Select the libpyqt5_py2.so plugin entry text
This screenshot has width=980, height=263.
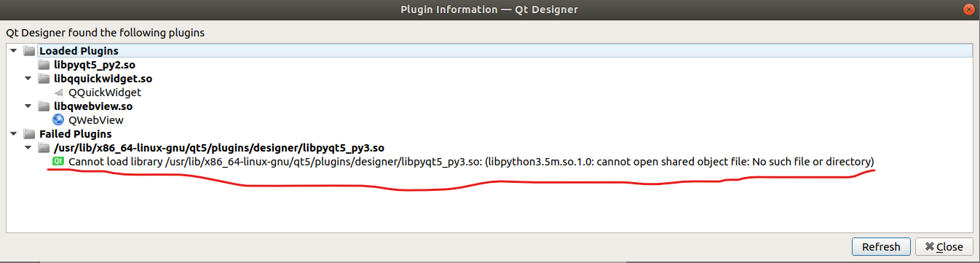click(x=93, y=65)
